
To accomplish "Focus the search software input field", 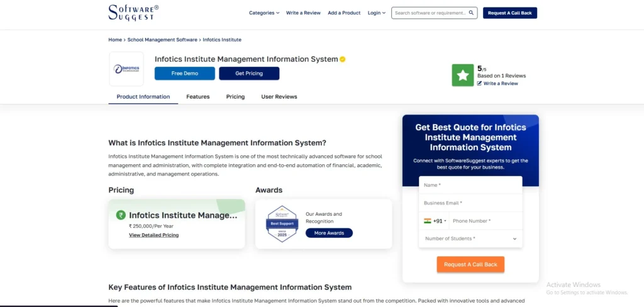I will (x=430, y=13).
